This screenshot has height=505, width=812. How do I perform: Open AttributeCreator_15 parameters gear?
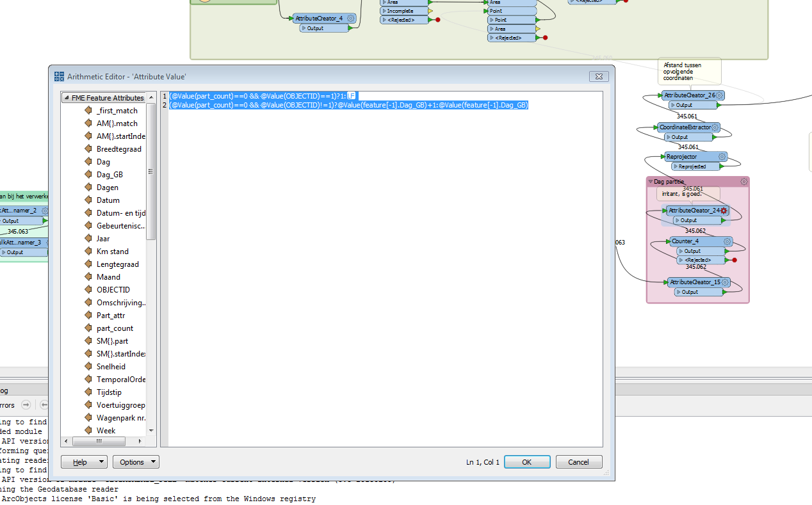pos(725,282)
